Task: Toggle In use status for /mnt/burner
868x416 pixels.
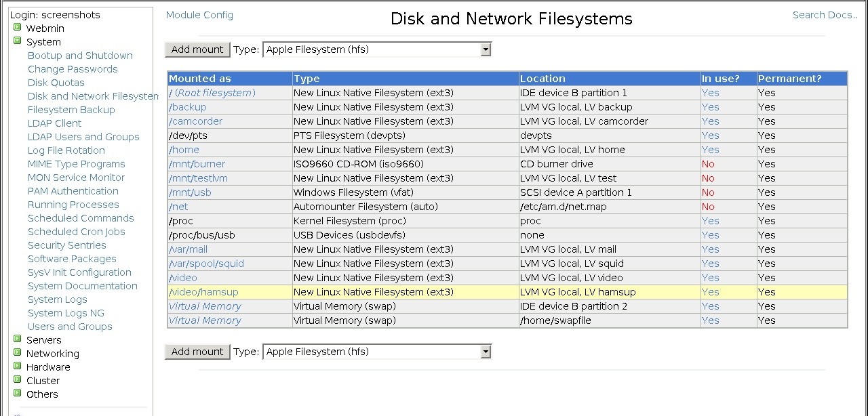Action: (708, 164)
